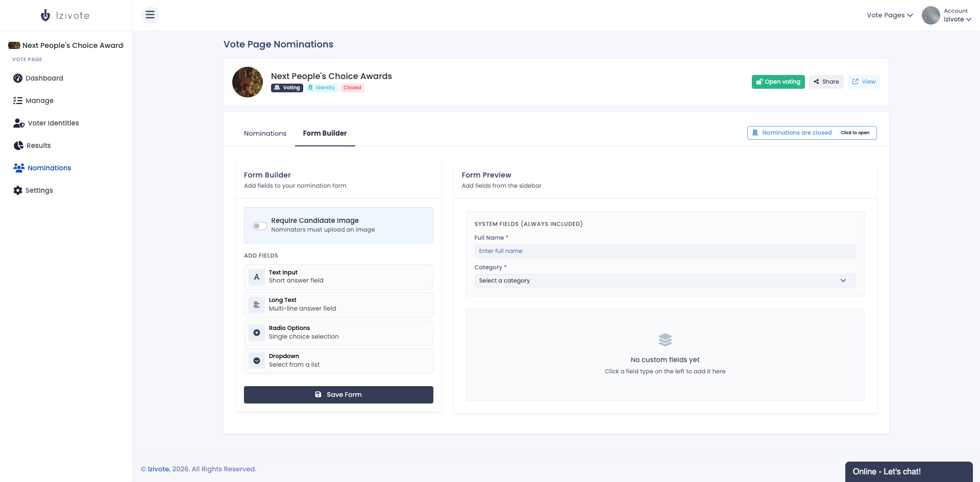Click the Enter full name input
Screen dimensions: 980x482
coord(665,251)
